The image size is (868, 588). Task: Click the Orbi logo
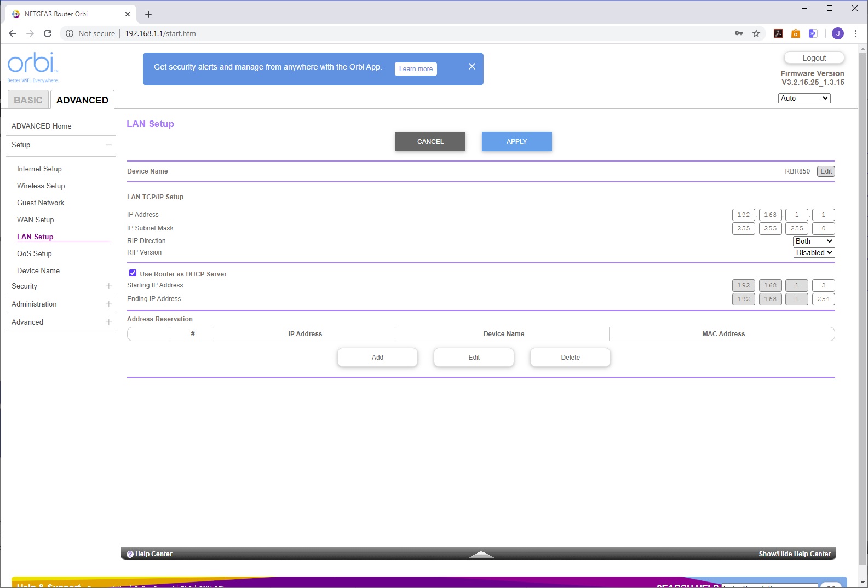click(x=33, y=67)
